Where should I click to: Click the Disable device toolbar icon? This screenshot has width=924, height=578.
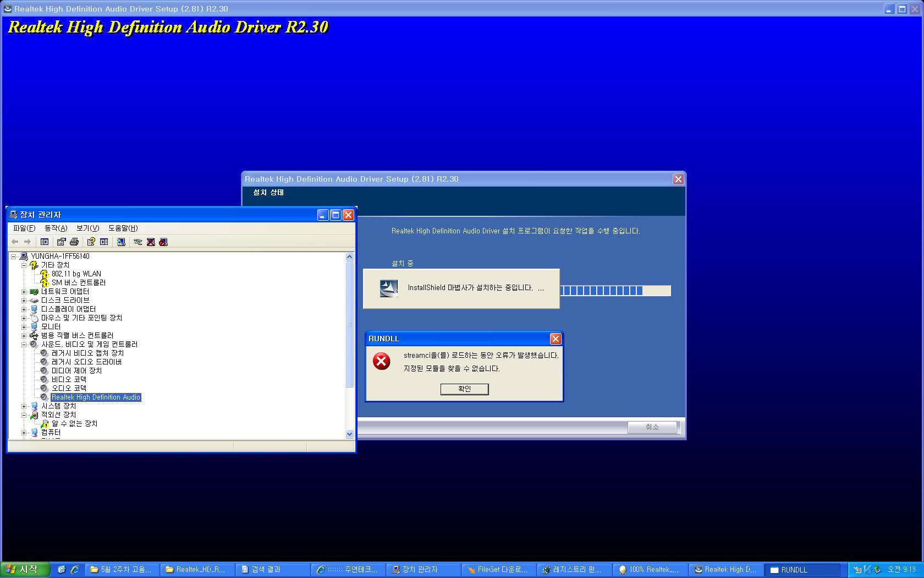pos(163,242)
